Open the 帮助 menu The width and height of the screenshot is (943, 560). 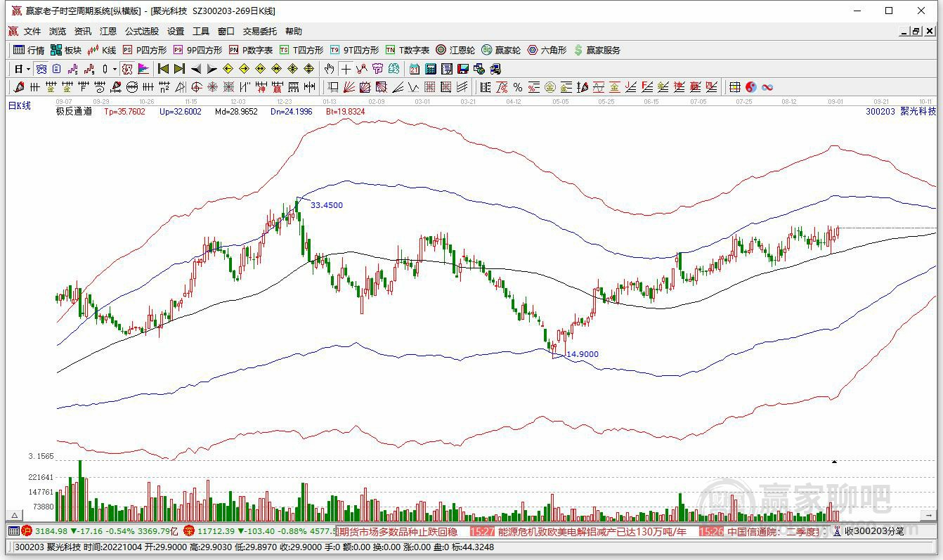click(x=294, y=32)
